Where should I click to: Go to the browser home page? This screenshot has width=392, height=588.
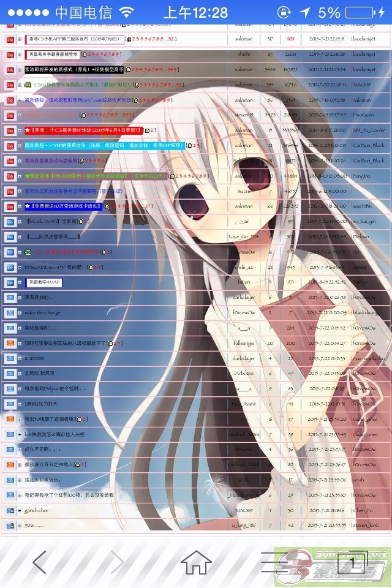196,562
